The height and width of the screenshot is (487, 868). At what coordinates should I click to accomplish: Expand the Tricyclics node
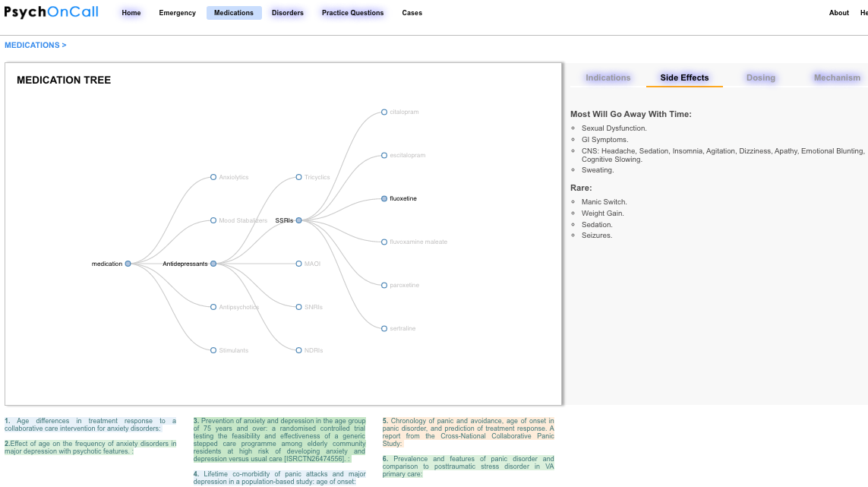(x=299, y=177)
